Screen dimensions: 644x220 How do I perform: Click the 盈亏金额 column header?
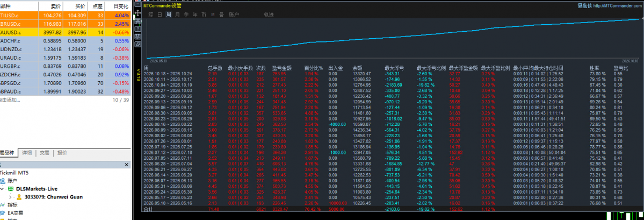[282, 68]
